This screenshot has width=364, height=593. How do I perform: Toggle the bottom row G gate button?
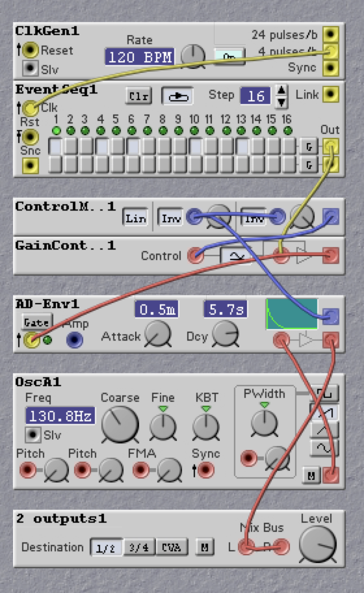point(309,165)
